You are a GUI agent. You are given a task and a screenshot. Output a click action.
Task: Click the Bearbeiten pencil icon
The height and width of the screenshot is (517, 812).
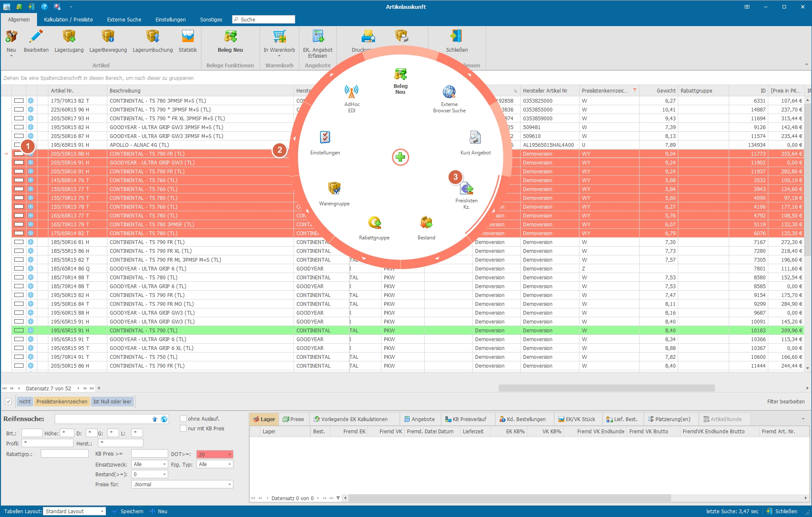[x=36, y=37]
